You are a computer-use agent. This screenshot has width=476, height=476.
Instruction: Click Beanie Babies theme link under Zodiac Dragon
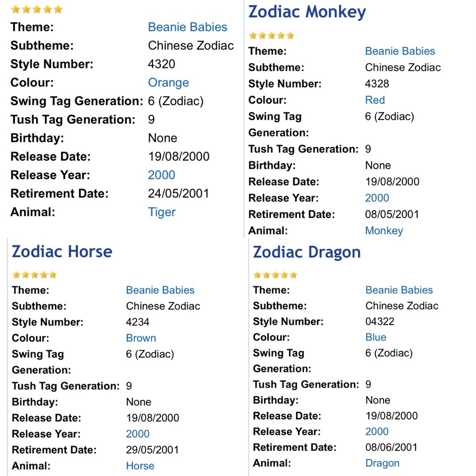click(399, 290)
